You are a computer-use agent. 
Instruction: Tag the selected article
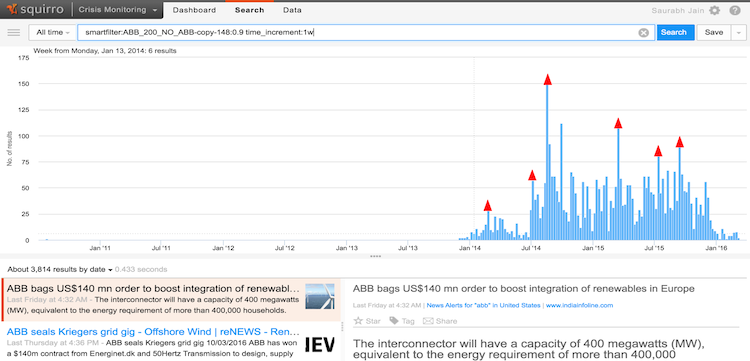[402, 321]
